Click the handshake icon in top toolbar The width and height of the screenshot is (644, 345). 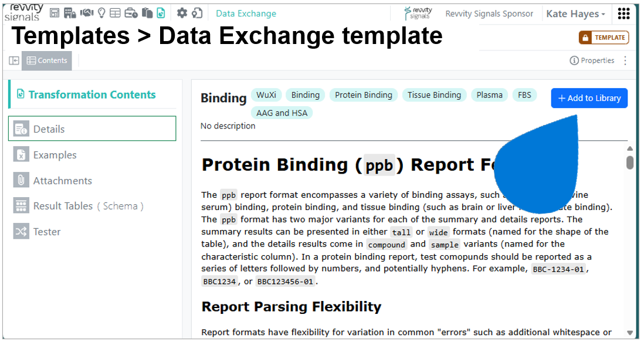[x=87, y=13]
